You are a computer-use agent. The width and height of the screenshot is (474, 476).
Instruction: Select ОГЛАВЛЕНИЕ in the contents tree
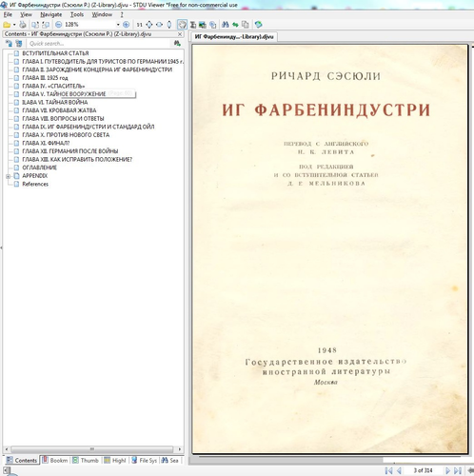pos(40,168)
